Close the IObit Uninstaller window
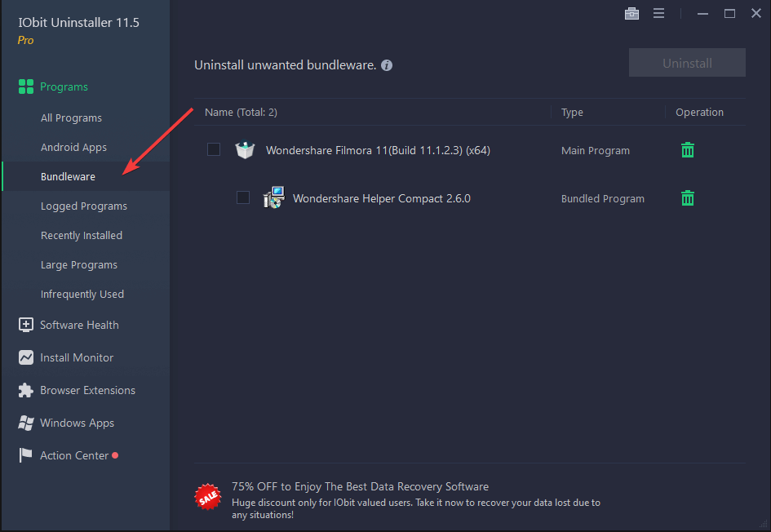 (756, 13)
